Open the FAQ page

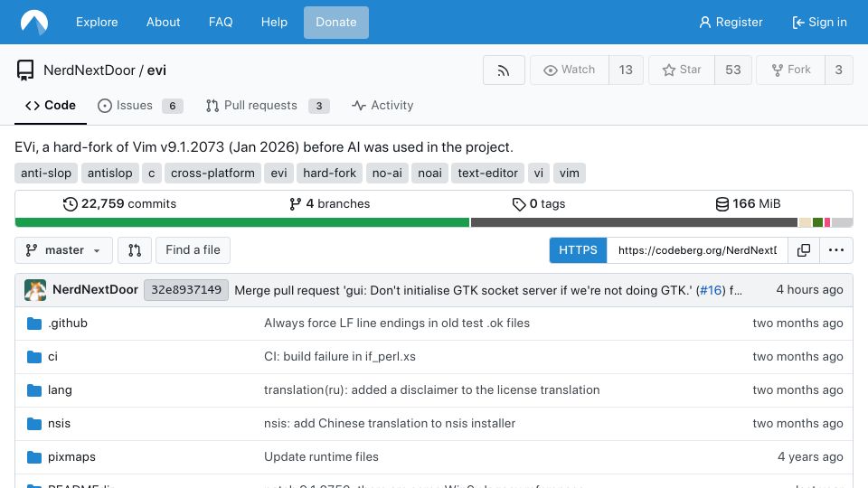coord(221,22)
